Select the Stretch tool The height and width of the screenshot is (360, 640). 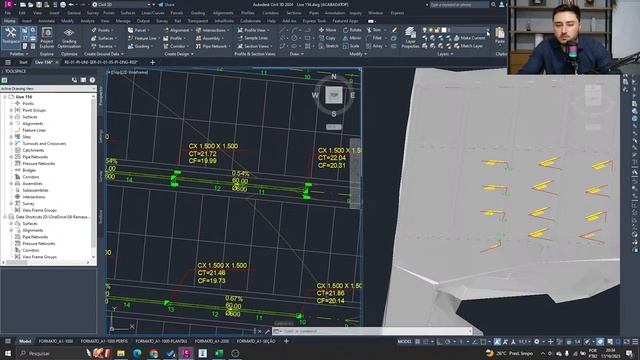pyautogui.click(x=329, y=46)
